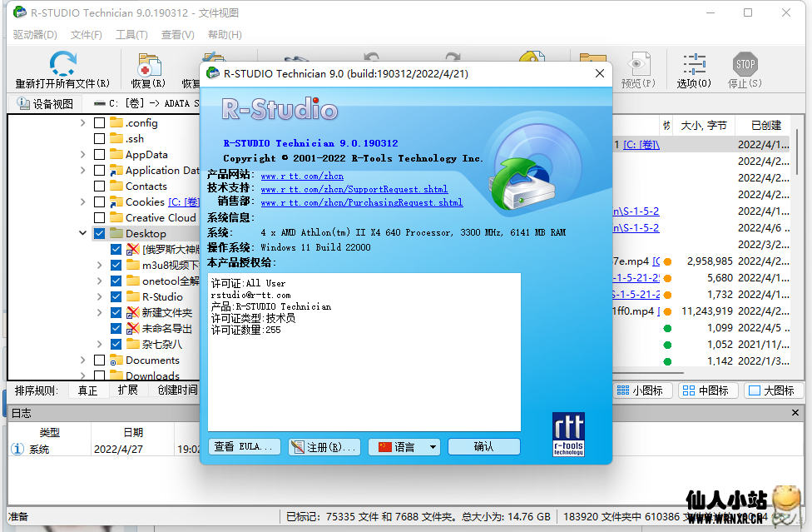The image size is (812, 532).
Task: Close the 日志 log panel
Action: pyautogui.click(x=795, y=413)
